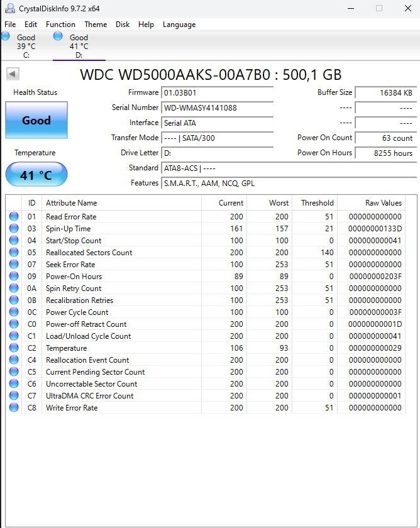Click the status orb for Reallocated Sectors Count
Screen dimensions: 420x528
pos(14,252)
